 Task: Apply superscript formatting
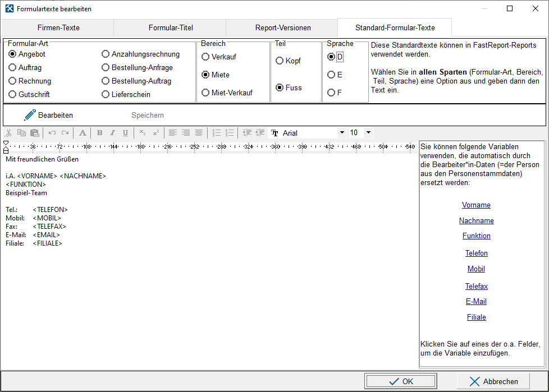(x=156, y=133)
